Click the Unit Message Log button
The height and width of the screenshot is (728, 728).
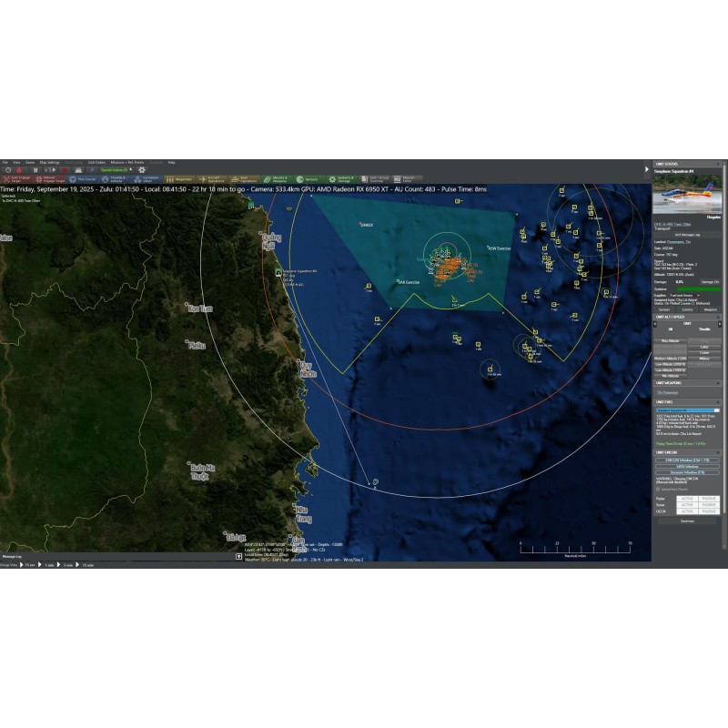click(x=687, y=234)
